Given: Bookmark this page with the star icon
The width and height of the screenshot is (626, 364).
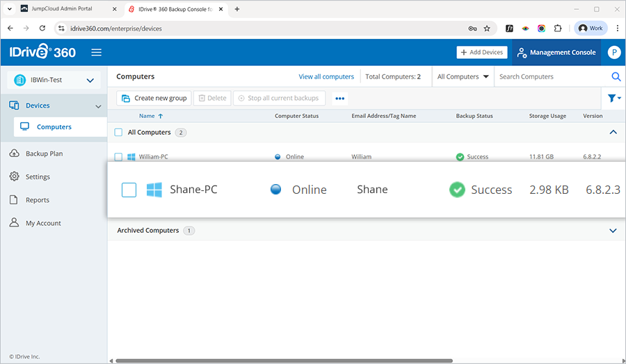Looking at the screenshot, I should (487, 28).
